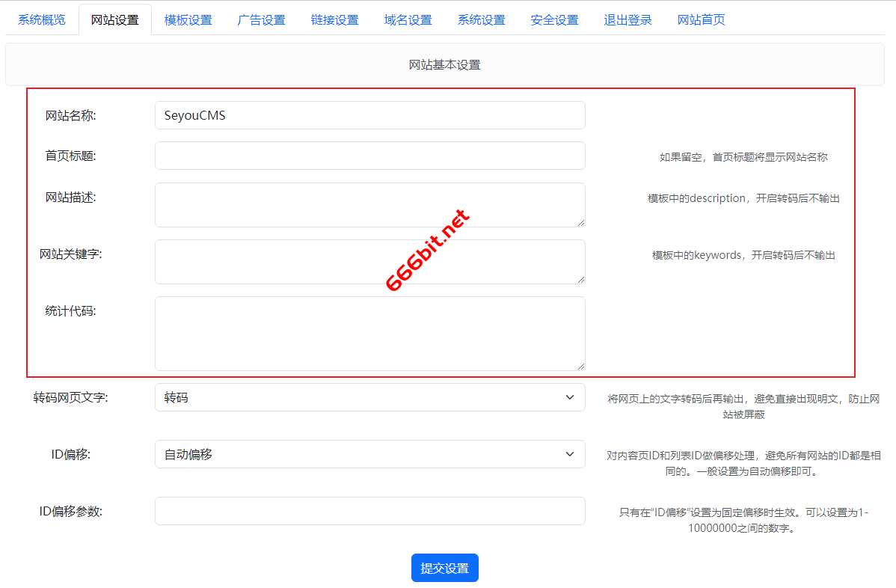Focus the 首页标题 text field

click(x=369, y=156)
